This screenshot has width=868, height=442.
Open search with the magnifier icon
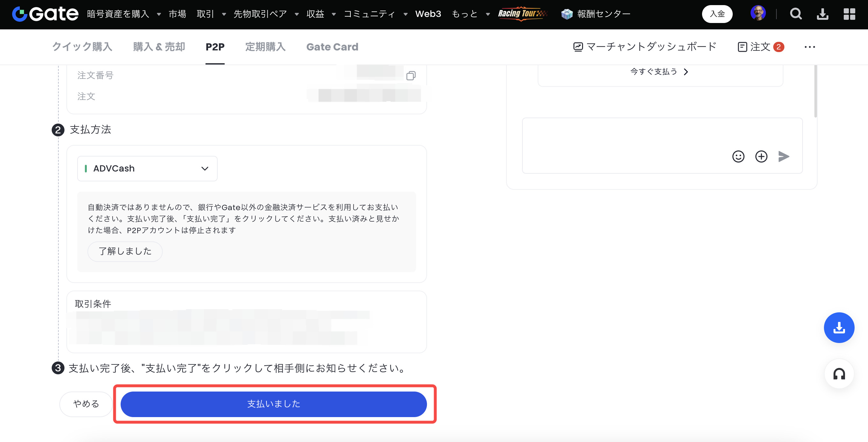tap(796, 14)
